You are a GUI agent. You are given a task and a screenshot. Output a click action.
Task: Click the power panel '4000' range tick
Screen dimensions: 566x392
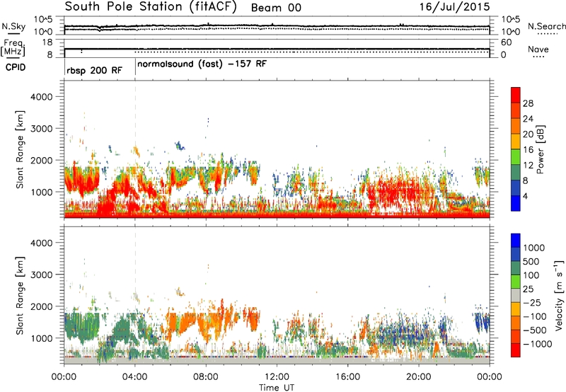(x=41, y=97)
